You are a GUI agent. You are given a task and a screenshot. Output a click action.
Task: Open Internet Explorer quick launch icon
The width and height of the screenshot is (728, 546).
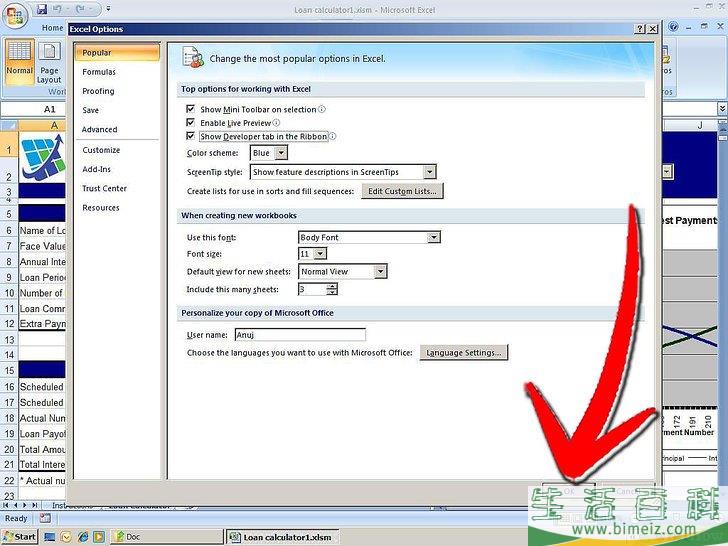(x=83, y=537)
